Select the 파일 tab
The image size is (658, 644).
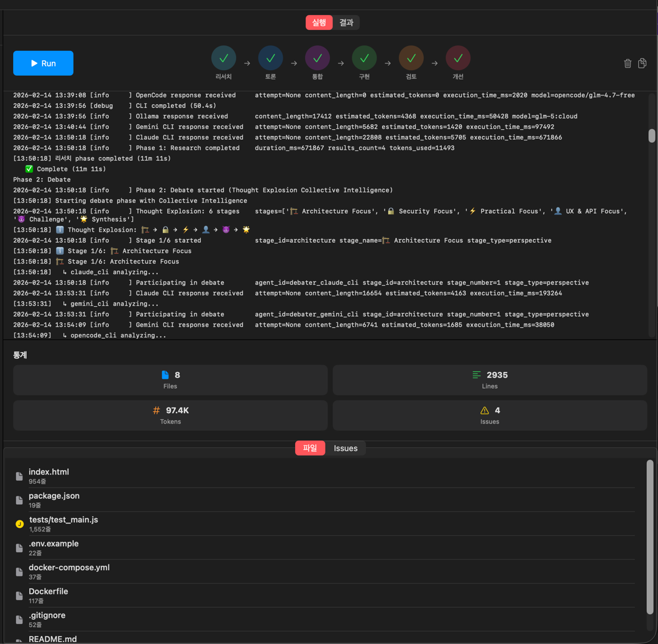310,448
